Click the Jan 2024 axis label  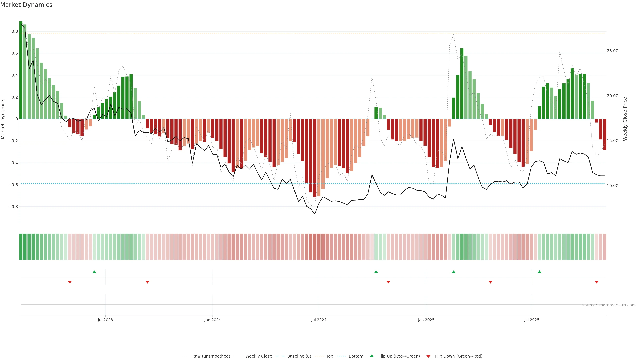(212, 320)
